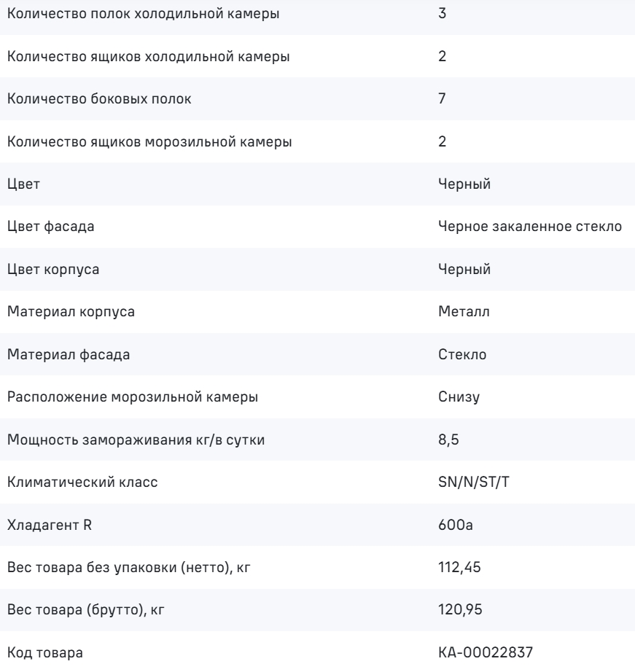Image resolution: width=635 pixels, height=672 pixels.
Task: Select the net weight value 112,45
Action: 459,568
